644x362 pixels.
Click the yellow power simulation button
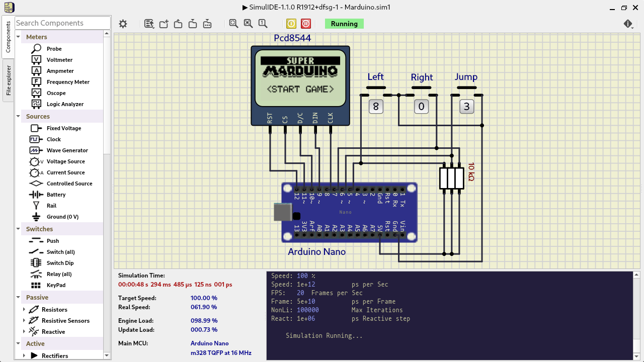pos(291,24)
